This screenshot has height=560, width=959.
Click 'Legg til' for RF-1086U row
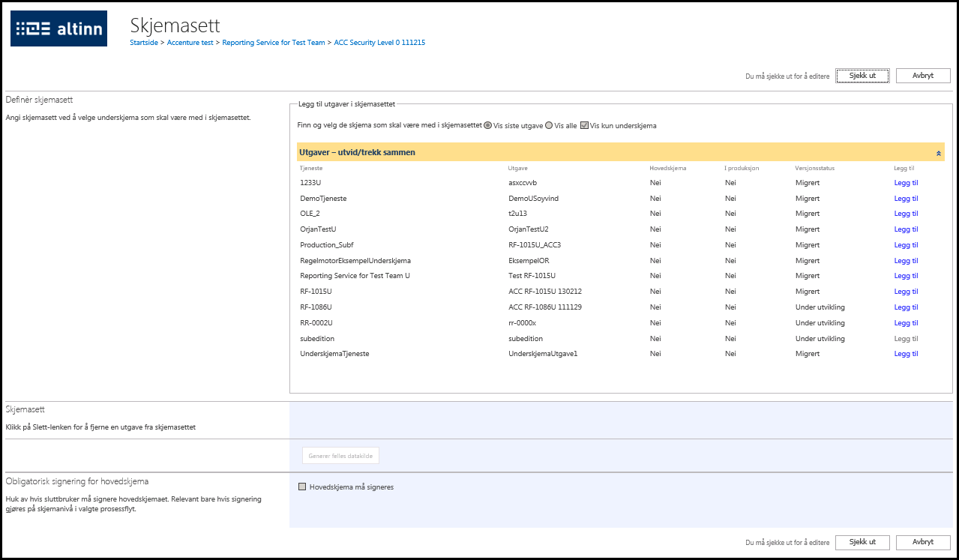click(x=906, y=307)
